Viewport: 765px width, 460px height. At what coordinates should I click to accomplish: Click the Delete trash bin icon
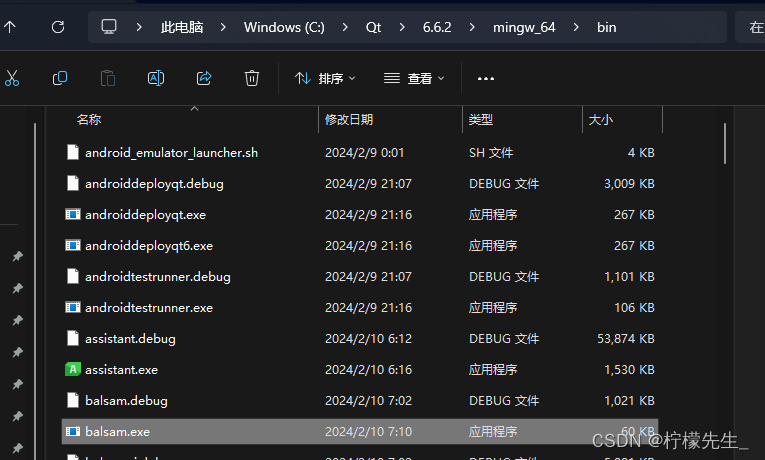pos(252,78)
